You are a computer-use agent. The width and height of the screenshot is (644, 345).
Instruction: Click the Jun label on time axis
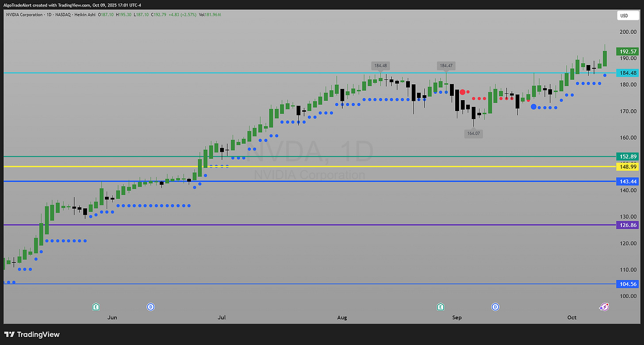point(112,318)
